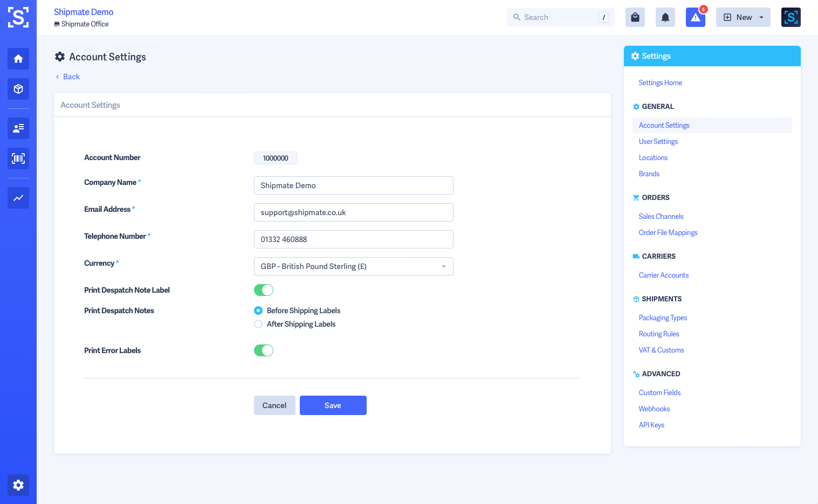Open Webhooks settings

(655, 409)
